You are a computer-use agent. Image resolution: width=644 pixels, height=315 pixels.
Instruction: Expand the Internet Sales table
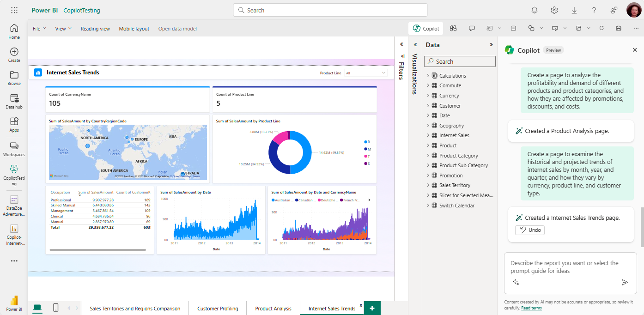point(428,135)
